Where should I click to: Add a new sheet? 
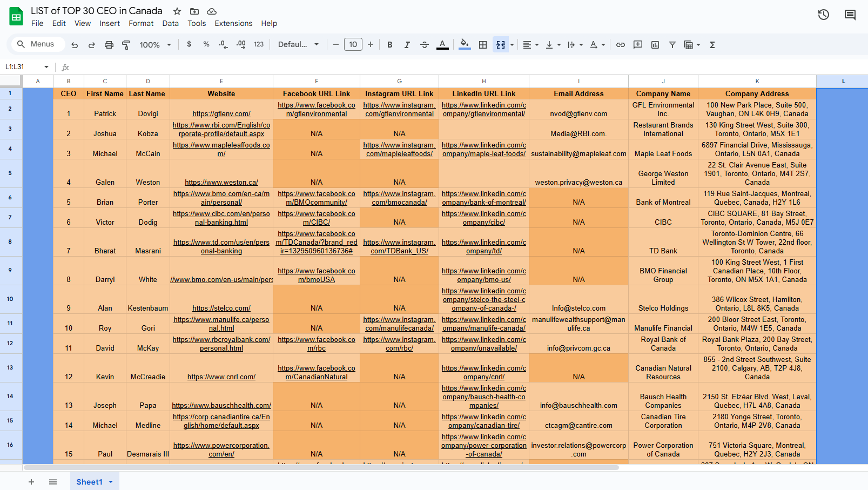click(31, 482)
